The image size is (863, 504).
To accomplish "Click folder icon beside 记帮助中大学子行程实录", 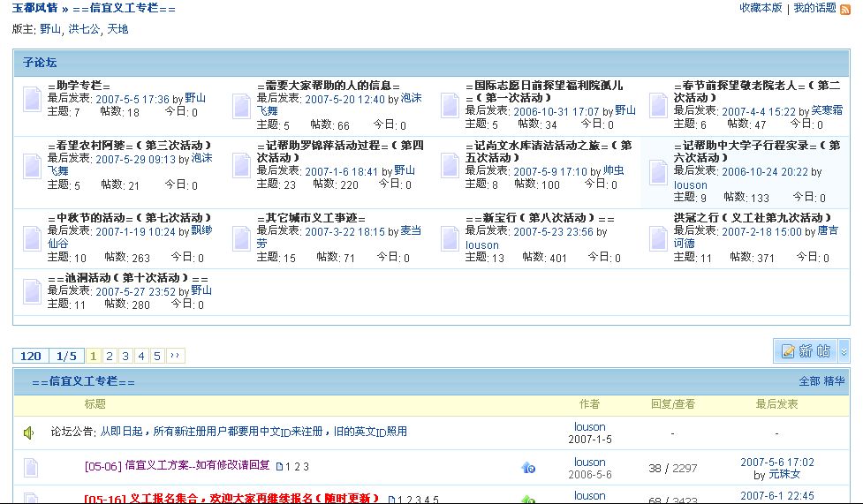I will point(658,173).
